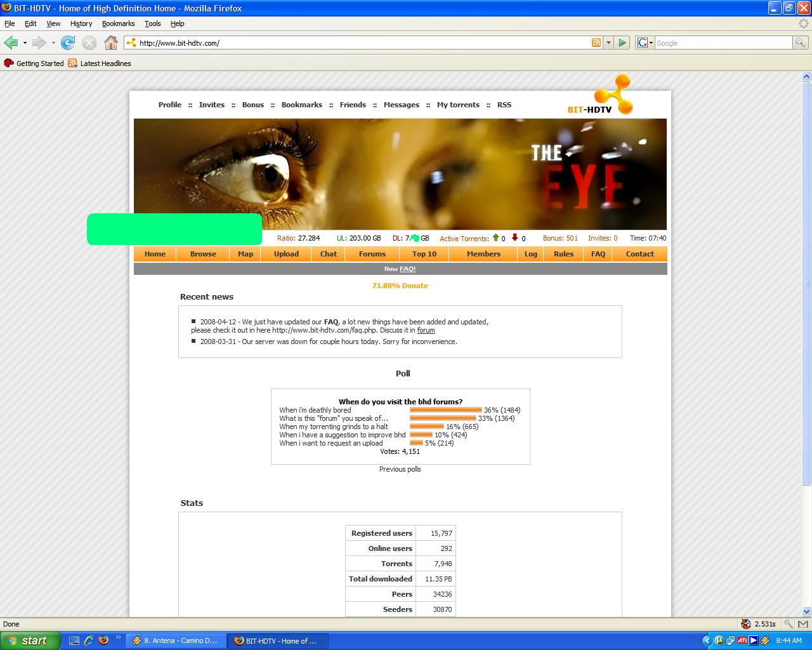Click the Stop loading icon
The width and height of the screenshot is (812, 650).
coord(89,43)
